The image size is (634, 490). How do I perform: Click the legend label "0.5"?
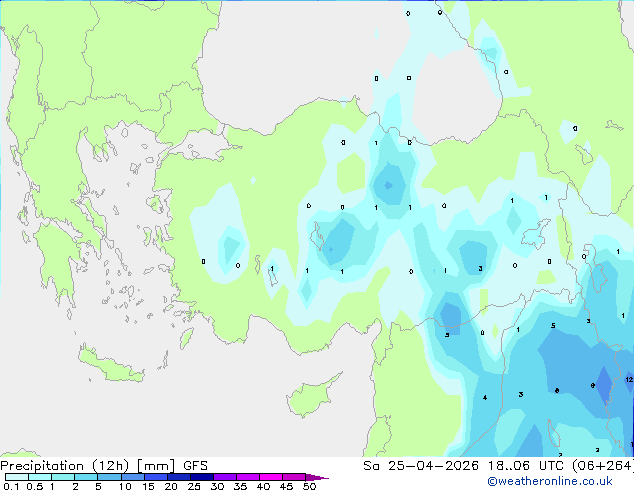pos(35,486)
